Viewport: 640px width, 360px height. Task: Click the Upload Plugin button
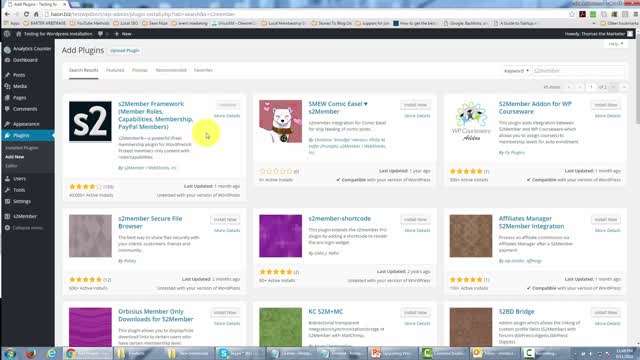coord(125,51)
